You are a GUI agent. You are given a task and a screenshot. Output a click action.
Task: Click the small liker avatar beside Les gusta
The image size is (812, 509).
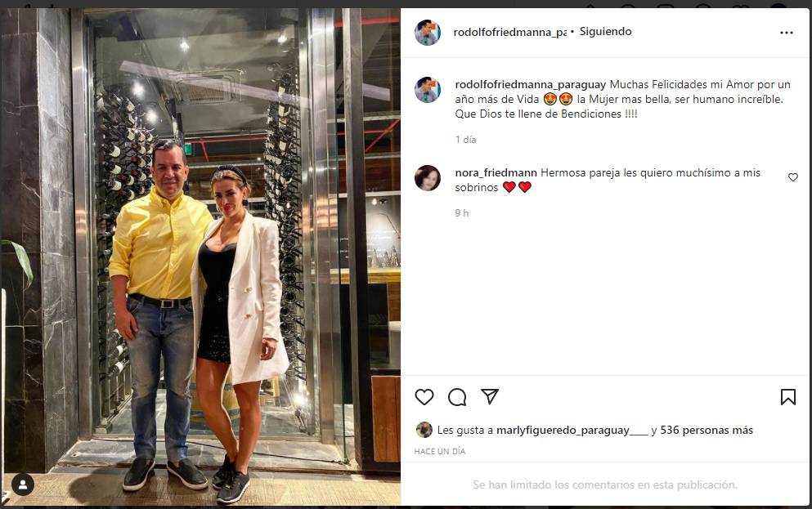coord(424,430)
